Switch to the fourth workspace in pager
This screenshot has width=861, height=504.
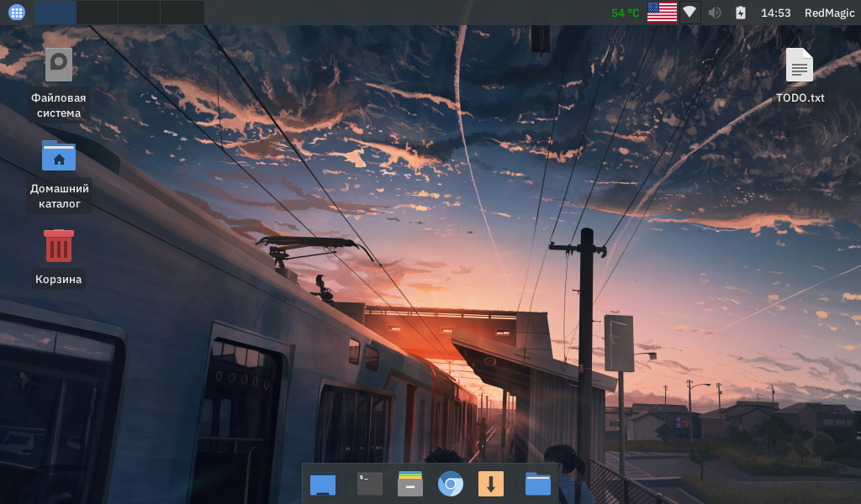click(x=182, y=13)
